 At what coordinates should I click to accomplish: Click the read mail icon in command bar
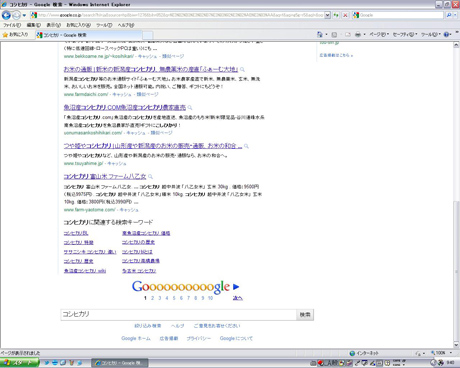(348, 34)
